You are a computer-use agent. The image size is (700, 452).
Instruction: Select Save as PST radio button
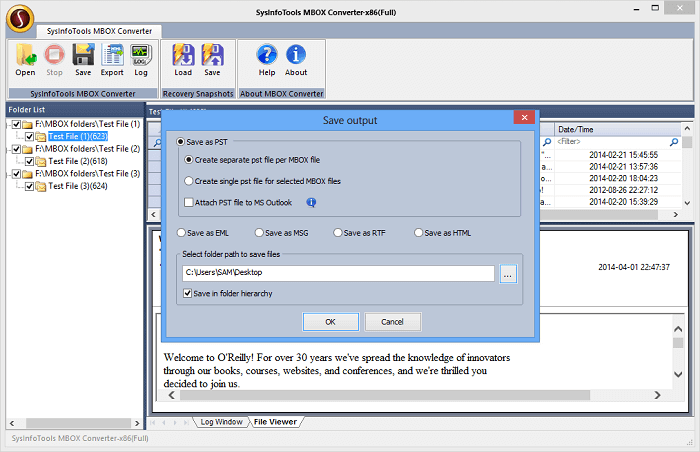(180, 142)
